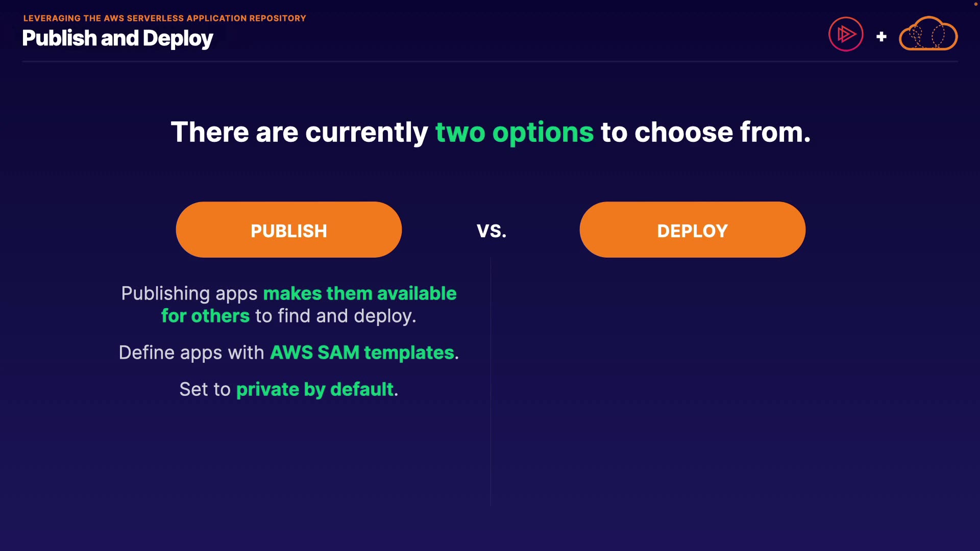Click "Publishing apps" in the description
Image resolution: width=980 pixels, height=551 pixels.
click(189, 294)
